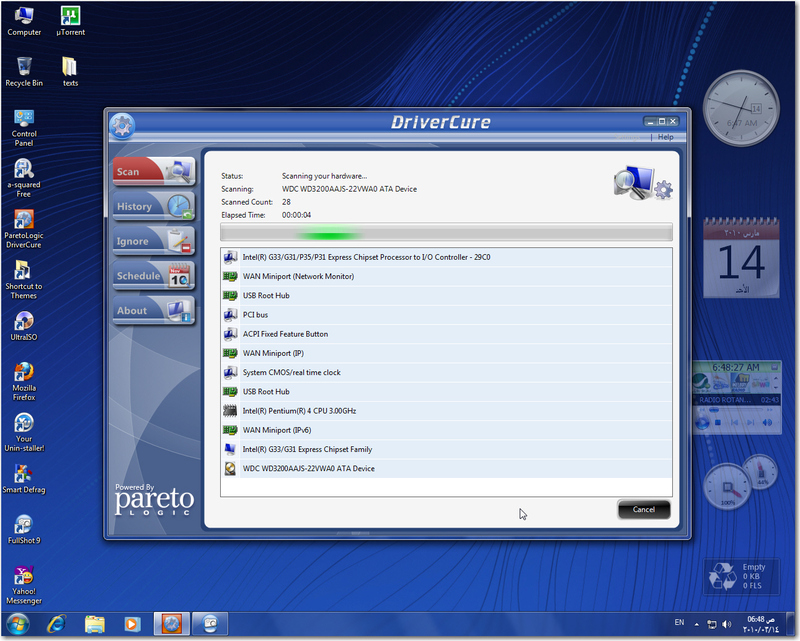This screenshot has height=641, width=800.
Task: Click the taskbar clock showing 06:48
Action: tap(761, 624)
